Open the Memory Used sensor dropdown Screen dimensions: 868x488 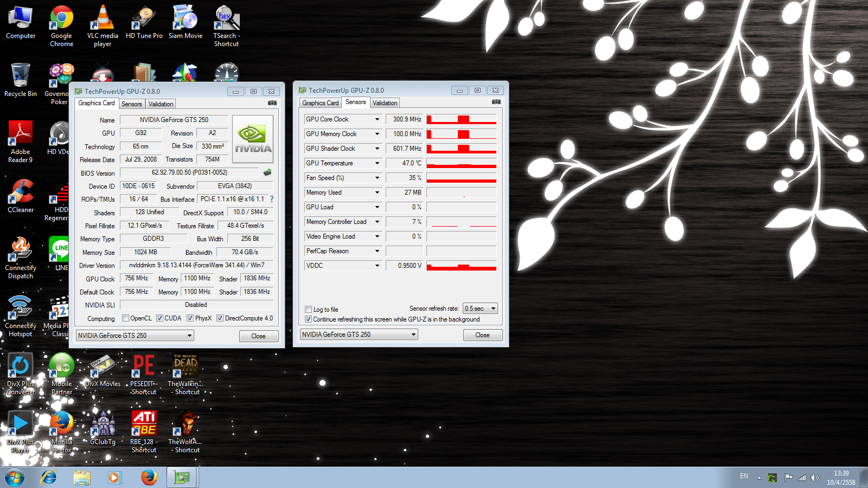(x=377, y=192)
